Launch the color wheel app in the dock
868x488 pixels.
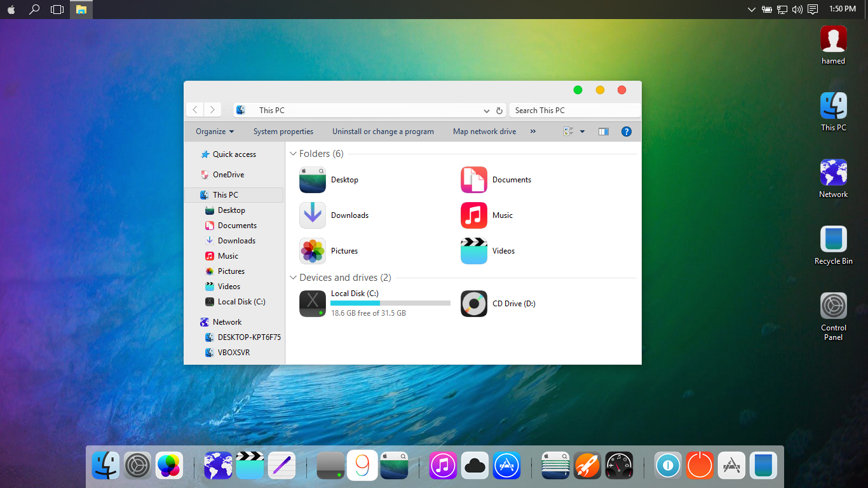point(169,465)
